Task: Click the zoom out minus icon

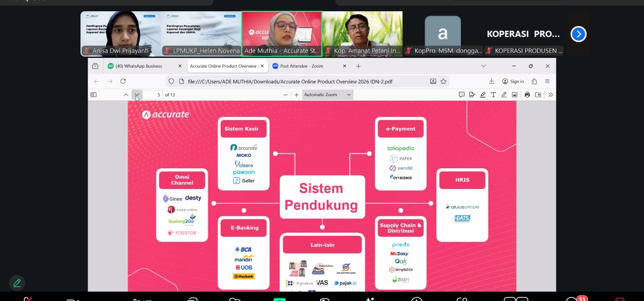Action: pos(285,95)
